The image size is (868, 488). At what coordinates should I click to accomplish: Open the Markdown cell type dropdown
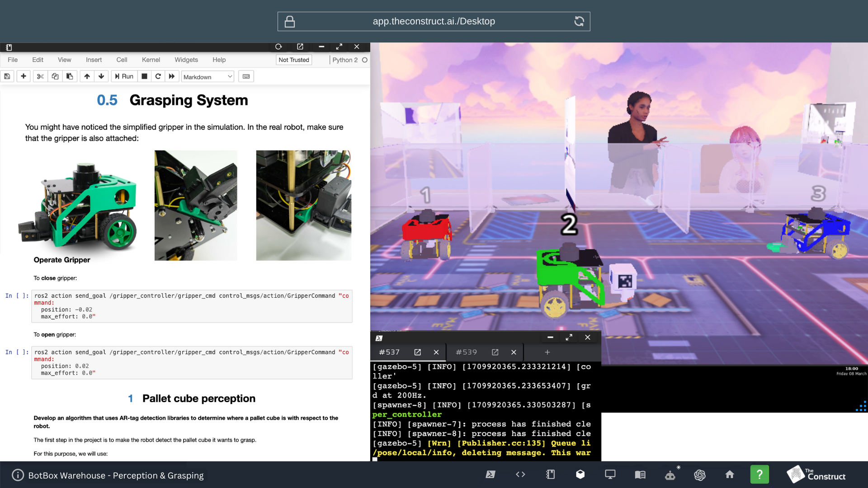pyautogui.click(x=208, y=77)
